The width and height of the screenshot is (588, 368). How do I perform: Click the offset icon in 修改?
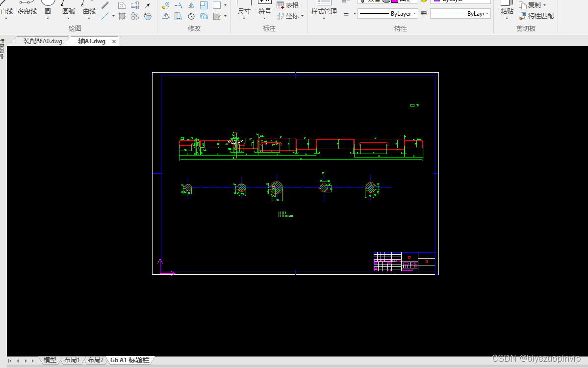pyautogui.click(x=165, y=16)
